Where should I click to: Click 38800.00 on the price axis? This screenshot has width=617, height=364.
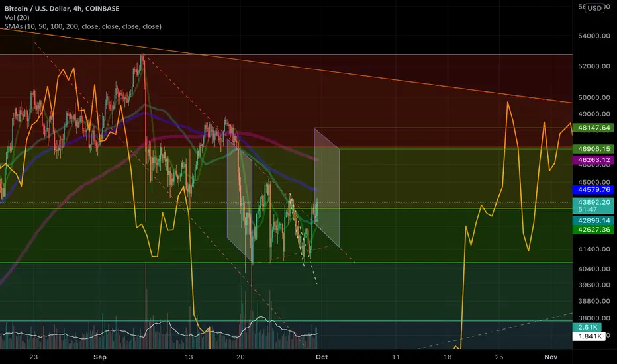point(594,301)
